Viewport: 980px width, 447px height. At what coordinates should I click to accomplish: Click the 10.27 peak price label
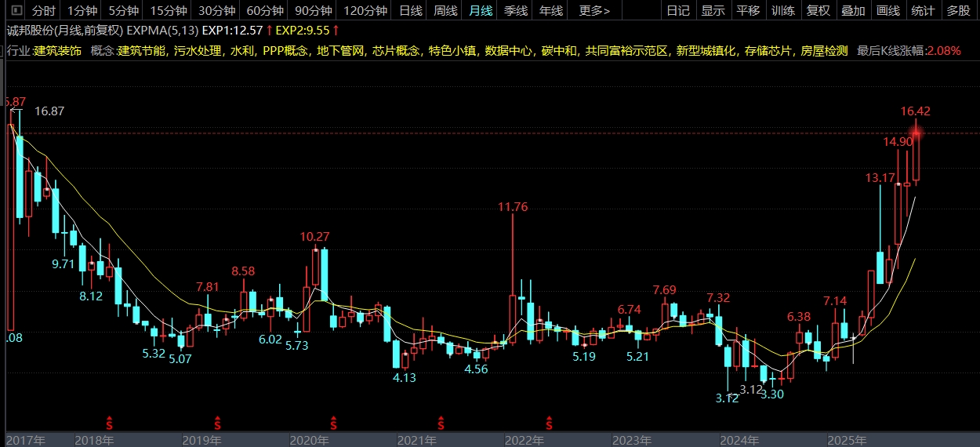coord(315,236)
